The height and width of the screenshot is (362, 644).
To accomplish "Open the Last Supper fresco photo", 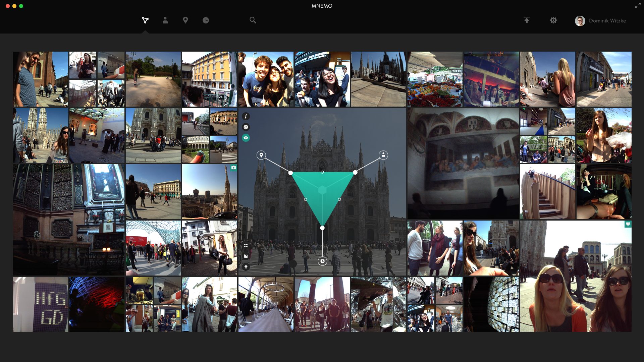I will pos(463,164).
